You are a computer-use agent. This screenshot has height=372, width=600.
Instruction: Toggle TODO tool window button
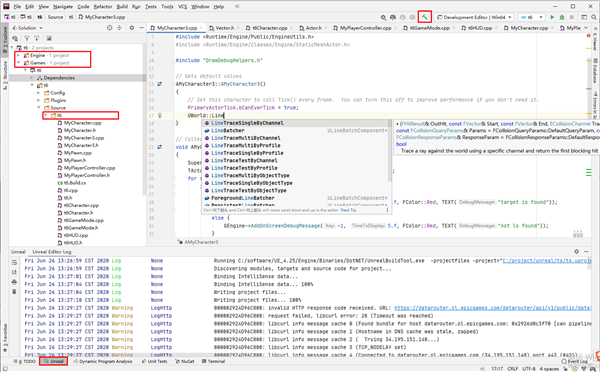24,361
